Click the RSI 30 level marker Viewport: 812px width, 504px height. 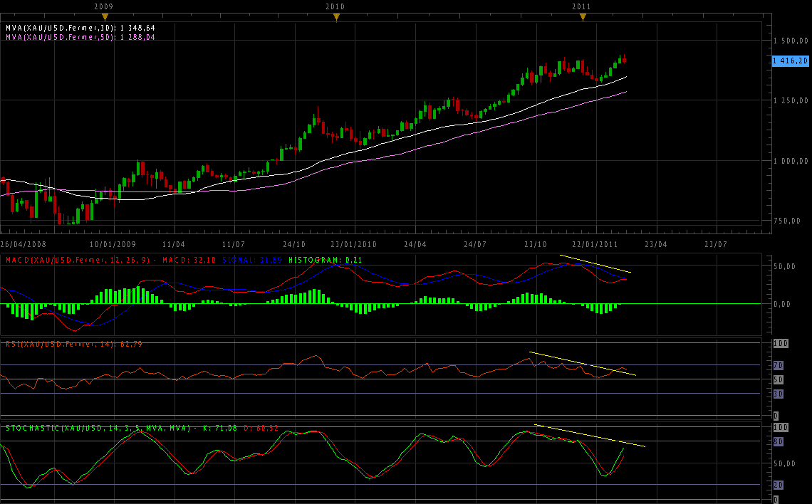point(779,393)
